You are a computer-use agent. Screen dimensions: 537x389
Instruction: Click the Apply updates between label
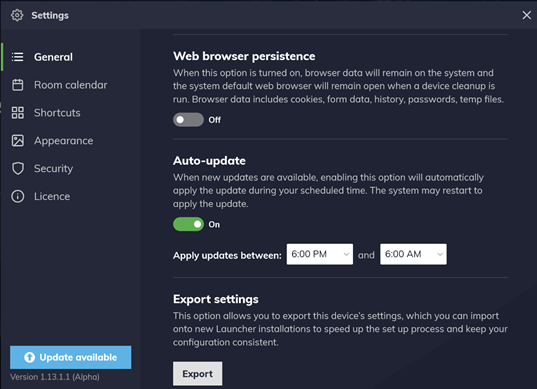click(227, 255)
